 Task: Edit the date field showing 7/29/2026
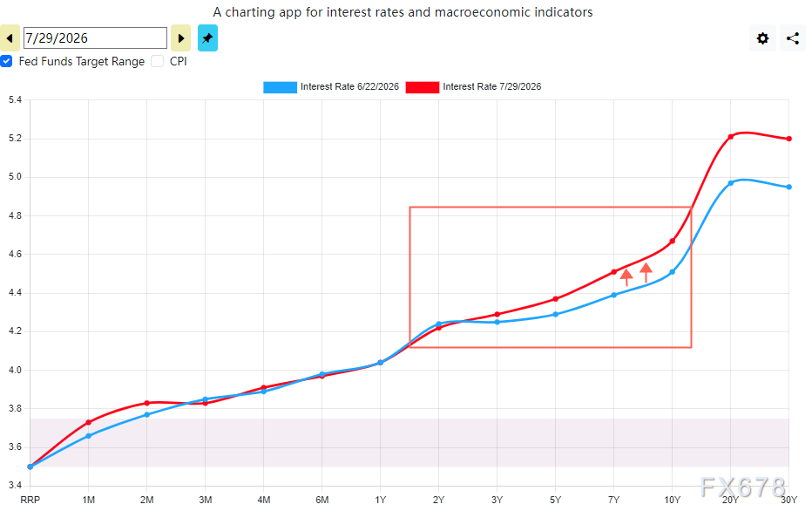point(95,38)
